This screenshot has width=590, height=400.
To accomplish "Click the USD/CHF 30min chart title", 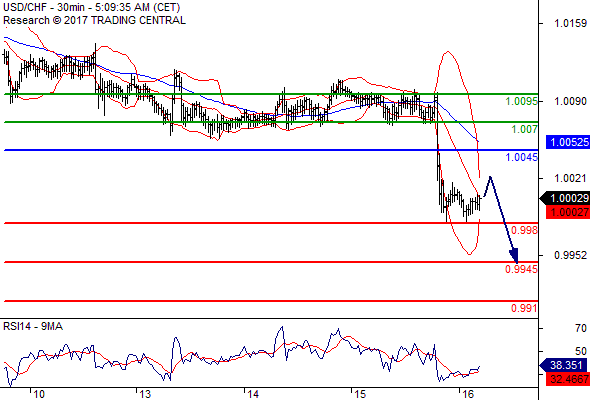I will click(91, 7).
